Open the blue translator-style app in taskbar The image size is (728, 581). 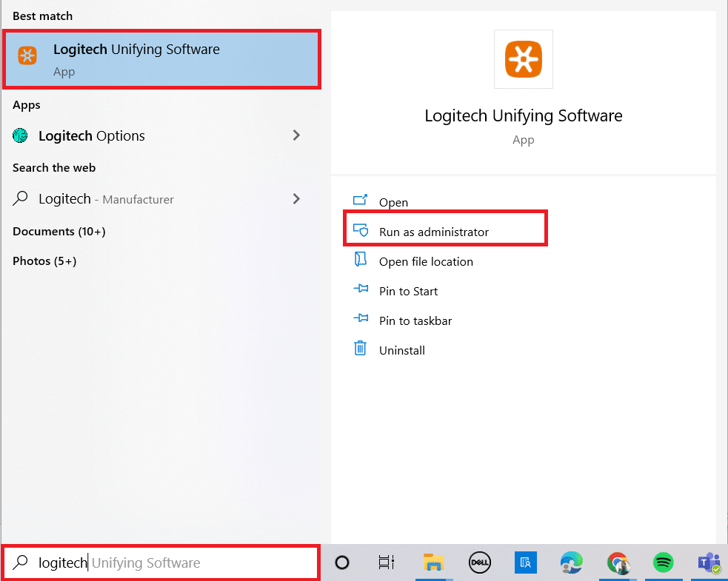pyautogui.click(x=526, y=562)
